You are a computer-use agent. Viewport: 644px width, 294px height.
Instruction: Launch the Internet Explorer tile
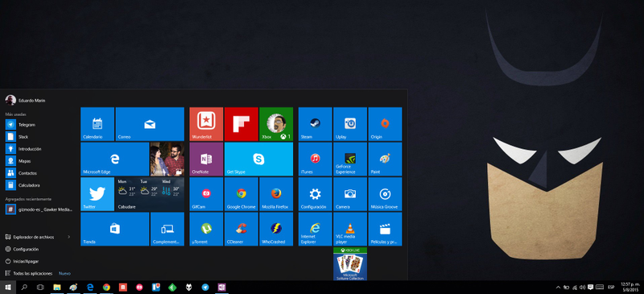click(x=315, y=229)
